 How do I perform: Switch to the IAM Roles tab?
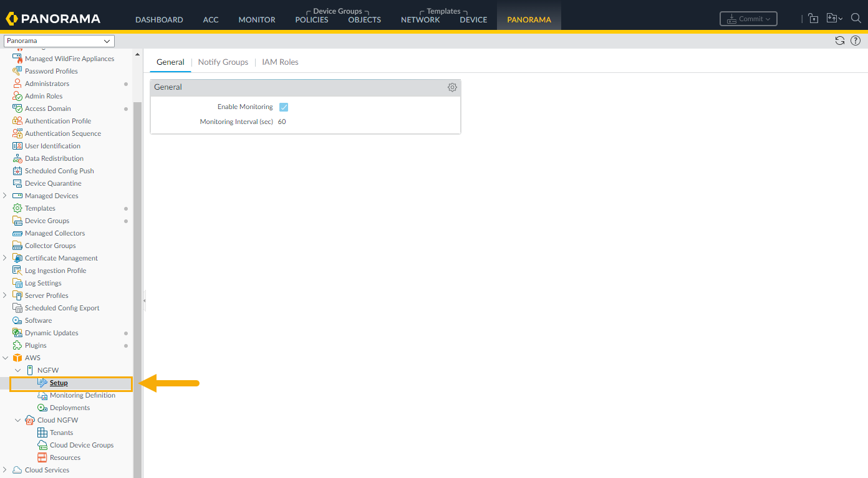click(280, 62)
